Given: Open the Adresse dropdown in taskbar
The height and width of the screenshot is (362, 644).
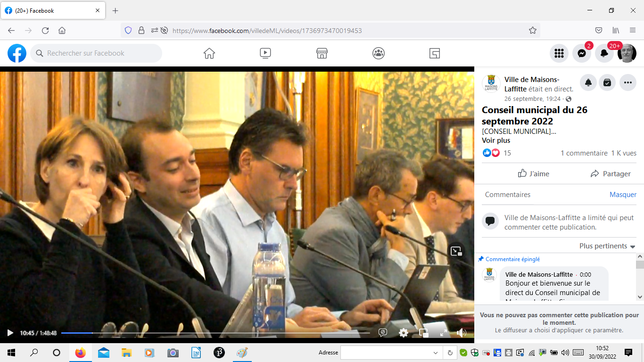Looking at the screenshot, I should [436, 353].
